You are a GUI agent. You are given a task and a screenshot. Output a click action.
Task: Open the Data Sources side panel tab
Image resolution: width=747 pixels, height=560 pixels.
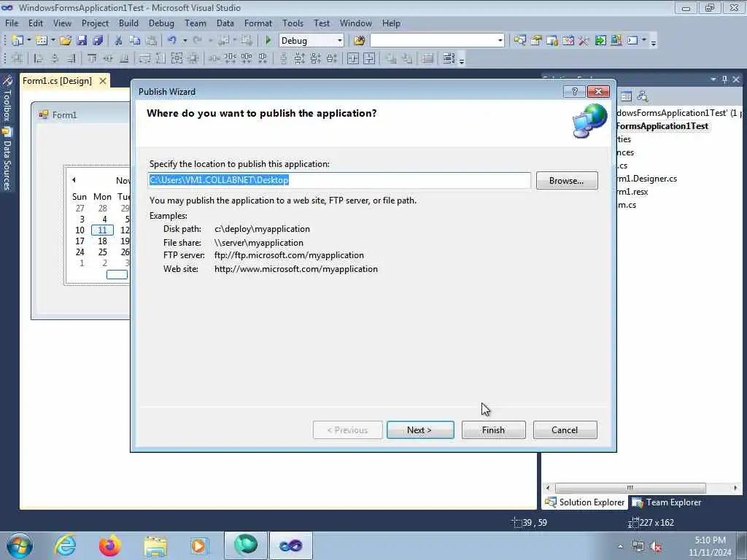click(x=7, y=160)
